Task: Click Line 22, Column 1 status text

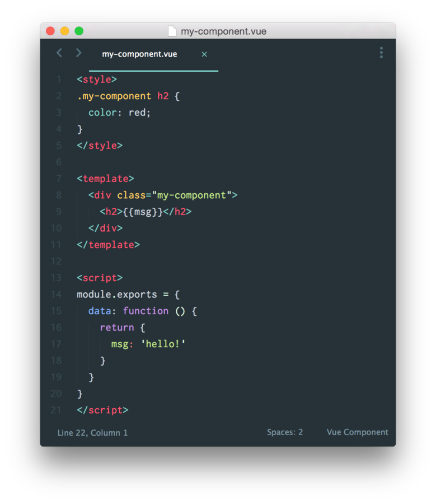Action: 92,433
